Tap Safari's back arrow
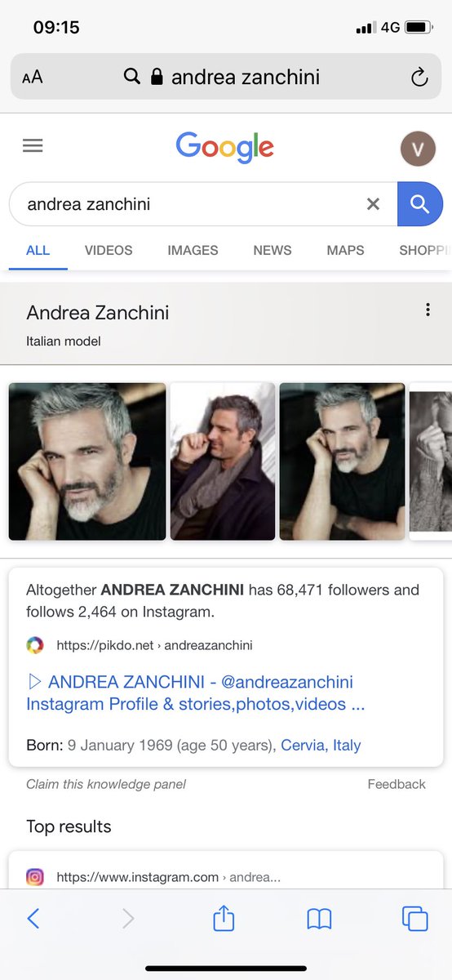 click(33, 919)
